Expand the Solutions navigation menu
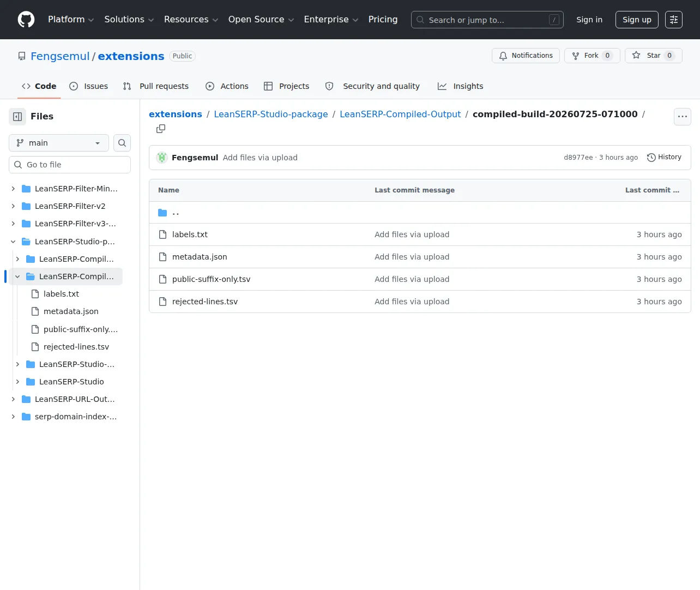700x590 pixels. point(129,20)
